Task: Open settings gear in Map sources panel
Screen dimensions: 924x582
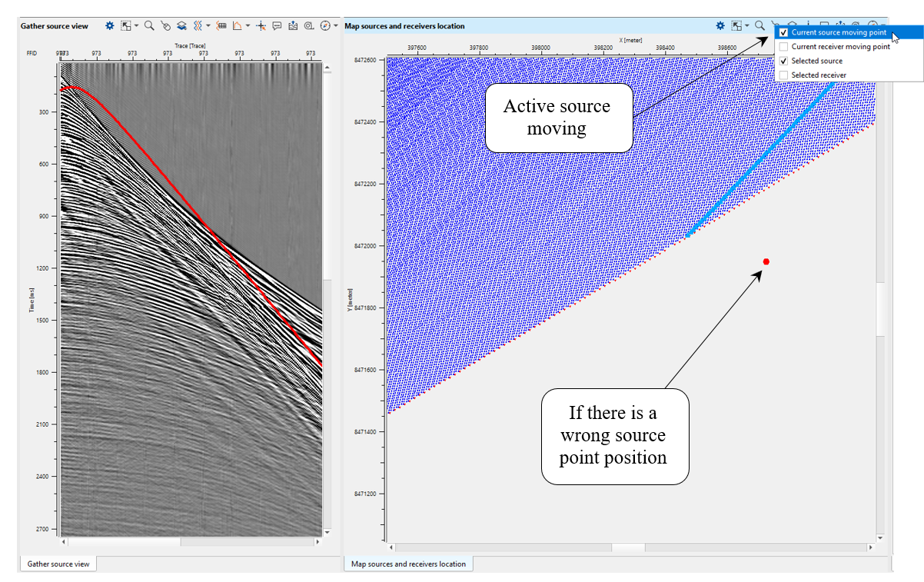Action: tap(720, 25)
